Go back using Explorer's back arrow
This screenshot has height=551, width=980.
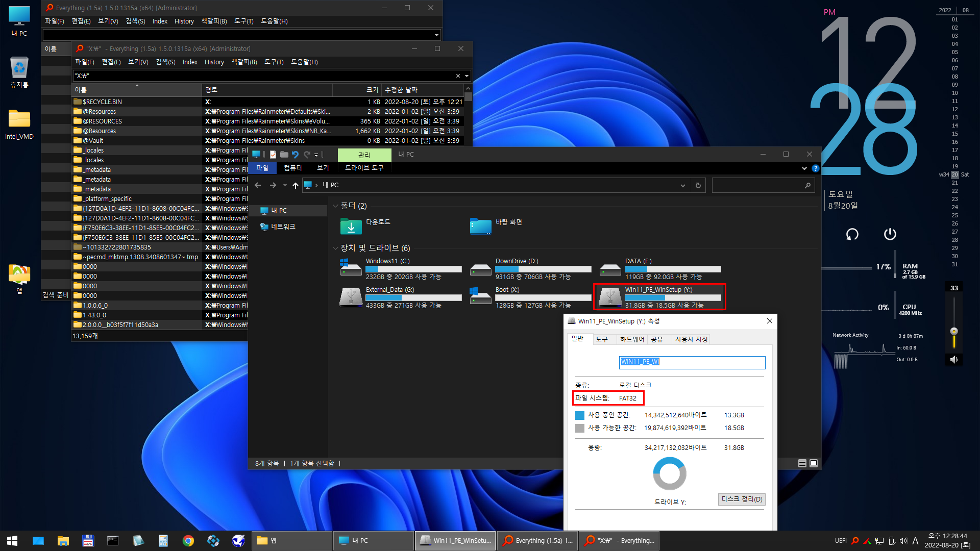pos(258,185)
